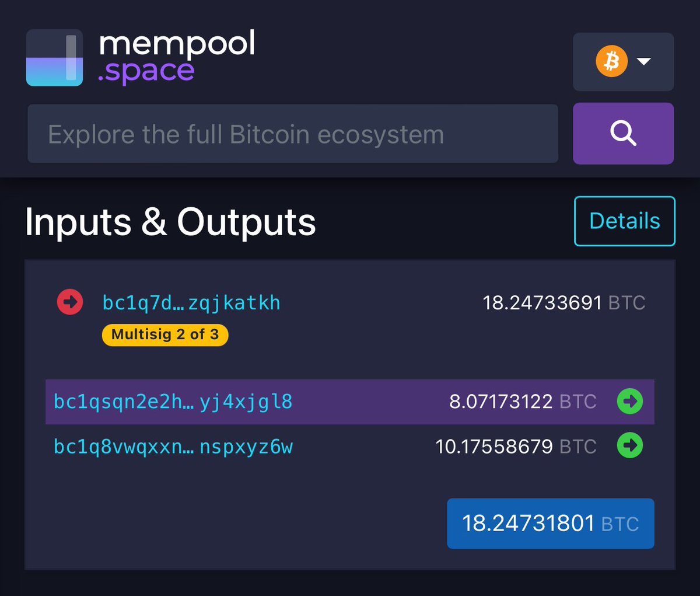Click green arrow beside 10.17558679 BTC
Viewport: 700px width, 596px height.
630,446
